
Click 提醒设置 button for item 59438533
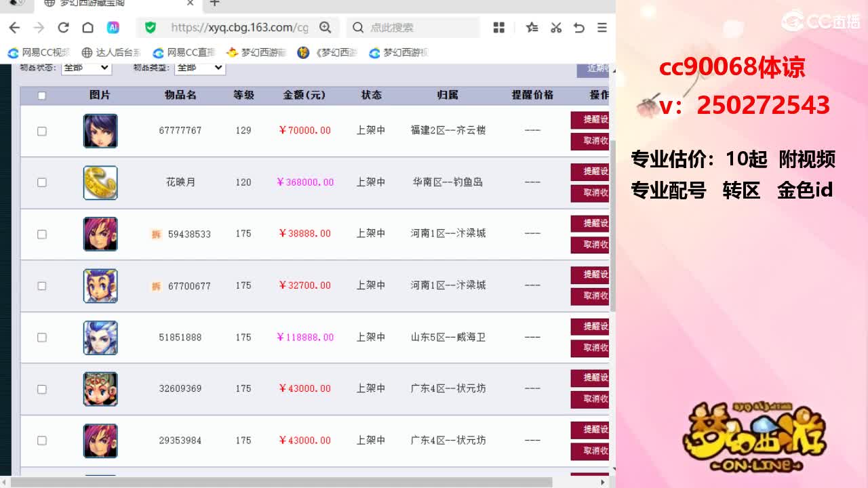coord(590,223)
